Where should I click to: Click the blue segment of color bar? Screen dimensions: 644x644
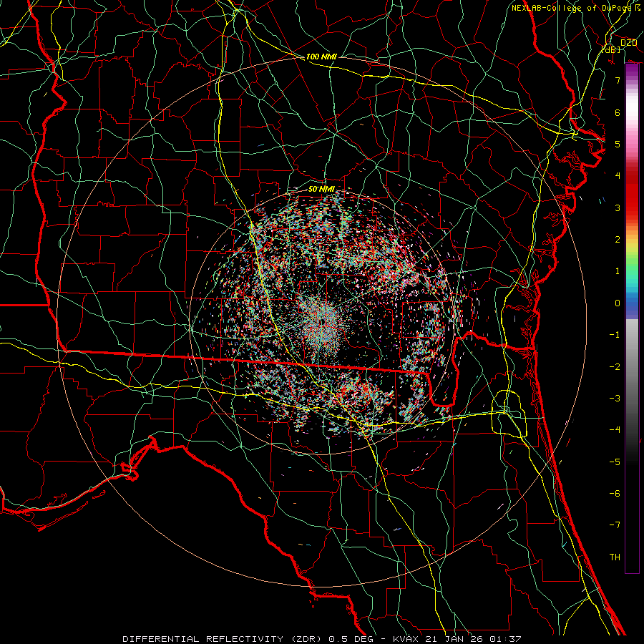(632, 306)
